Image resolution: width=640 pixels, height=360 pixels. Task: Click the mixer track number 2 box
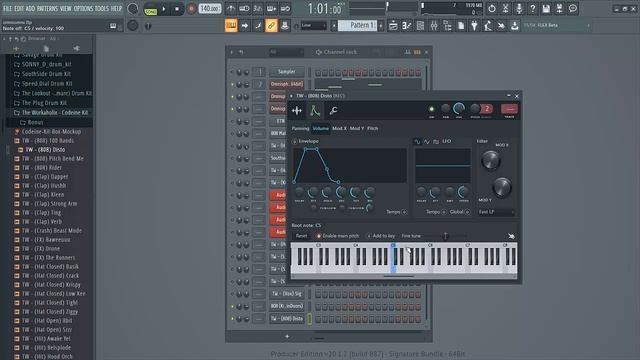click(x=260, y=84)
